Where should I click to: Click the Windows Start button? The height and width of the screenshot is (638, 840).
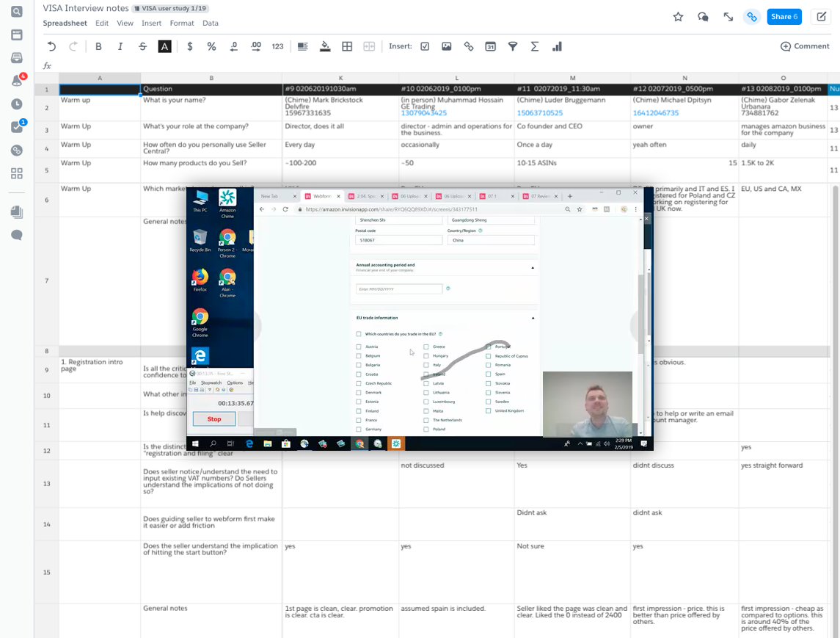[195, 444]
